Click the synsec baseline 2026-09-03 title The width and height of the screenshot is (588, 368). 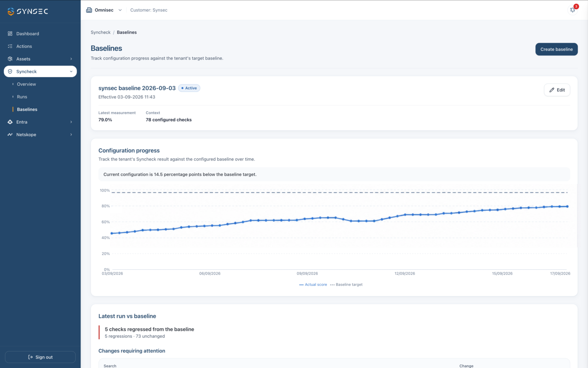tap(137, 88)
